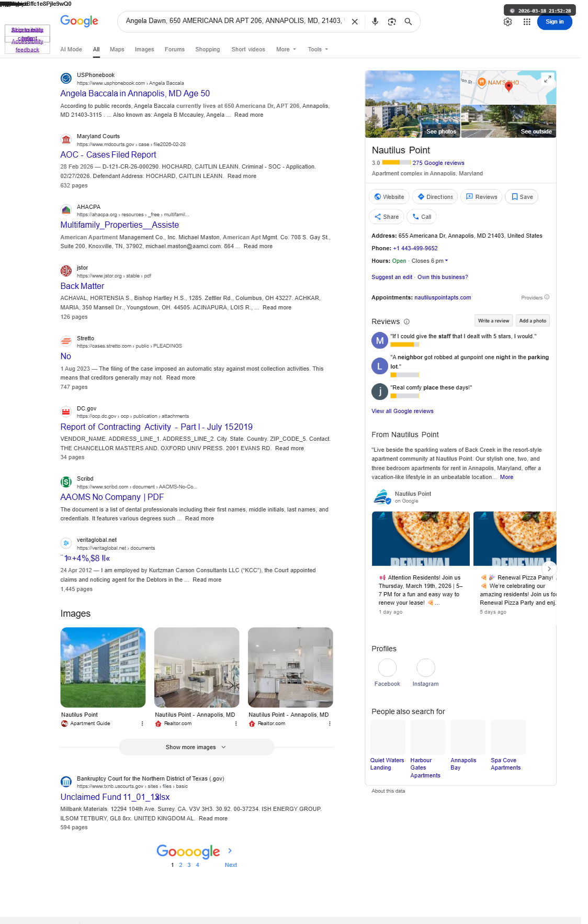
Task: Switch to the AI Mode tab
Action: pos(71,49)
